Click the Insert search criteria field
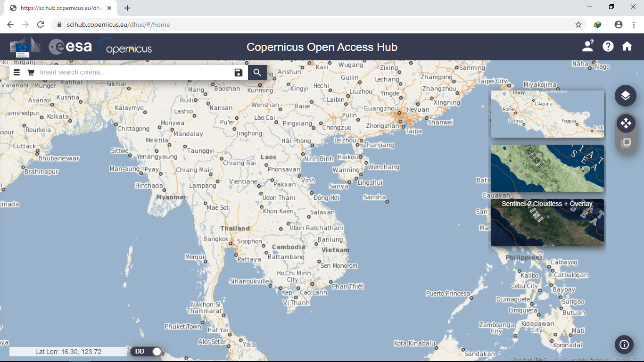 point(135,72)
